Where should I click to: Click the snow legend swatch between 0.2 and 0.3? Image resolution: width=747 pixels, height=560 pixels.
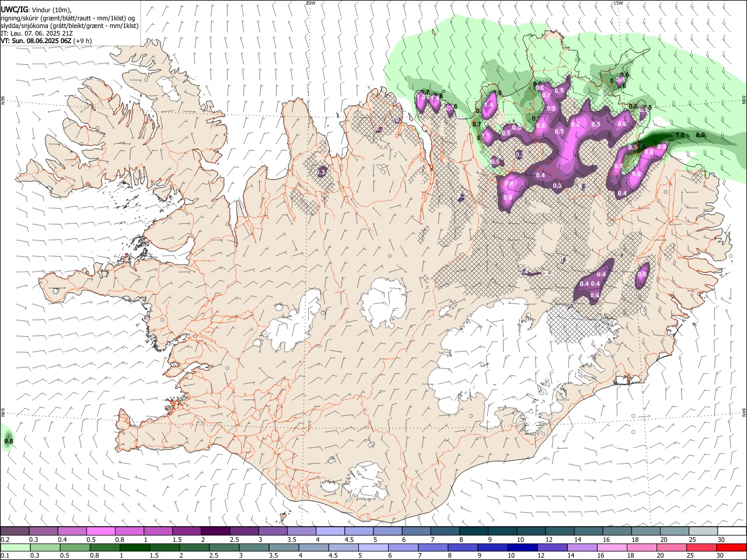(15, 531)
